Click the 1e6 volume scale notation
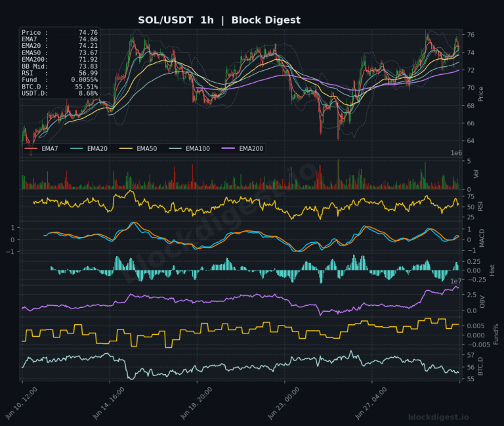 (x=456, y=153)
